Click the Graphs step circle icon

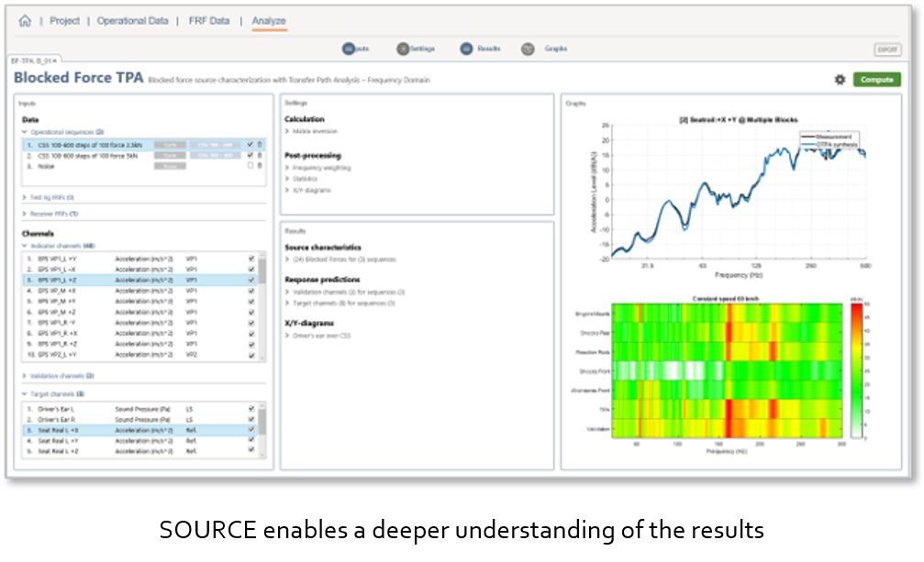(x=528, y=49)
